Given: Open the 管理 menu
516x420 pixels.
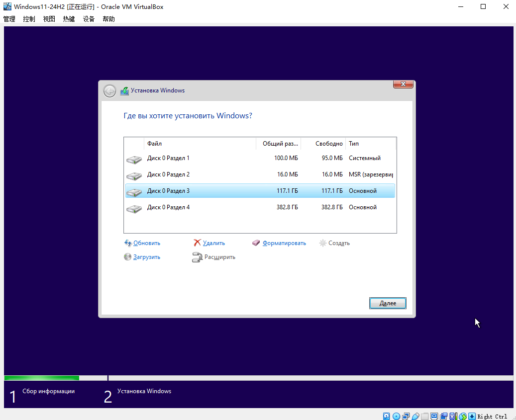Looking at the screenshot, I should (9, 19).
